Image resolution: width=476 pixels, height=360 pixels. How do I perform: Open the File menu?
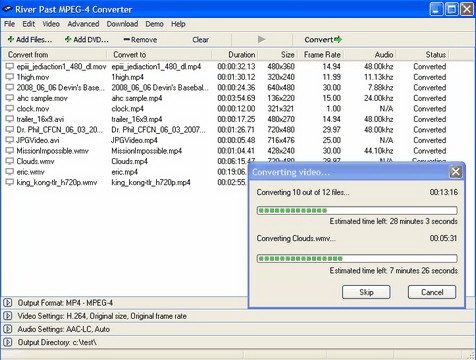pyautogui.click(x=9, y=24)
